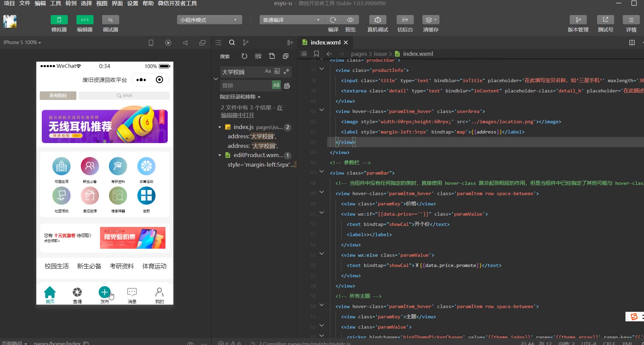Open 真机调试 remote debugging
644x345 pixels.
pyautogui.click(x=377, y=20)
